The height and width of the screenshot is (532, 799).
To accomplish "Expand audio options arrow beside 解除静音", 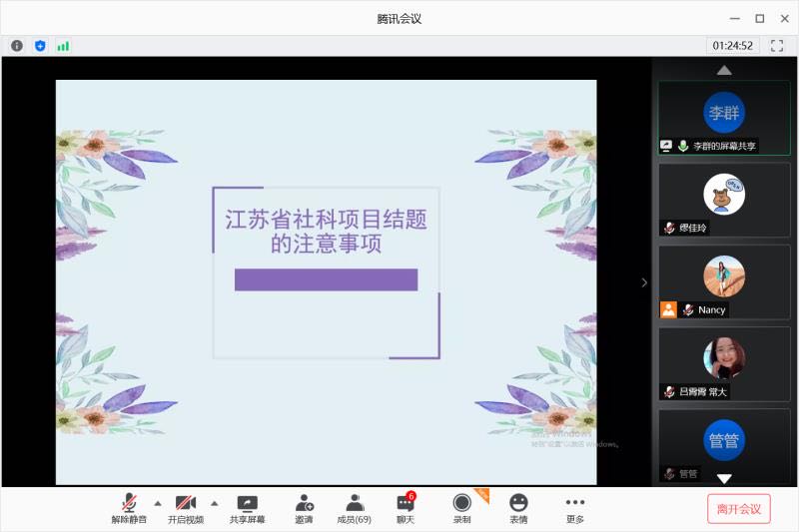I will point(158,503).
